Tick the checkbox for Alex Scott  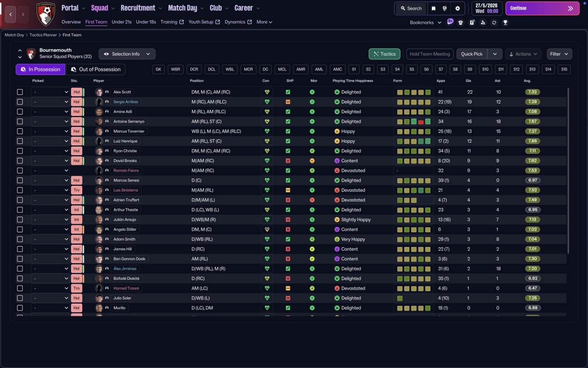point(20,92)
